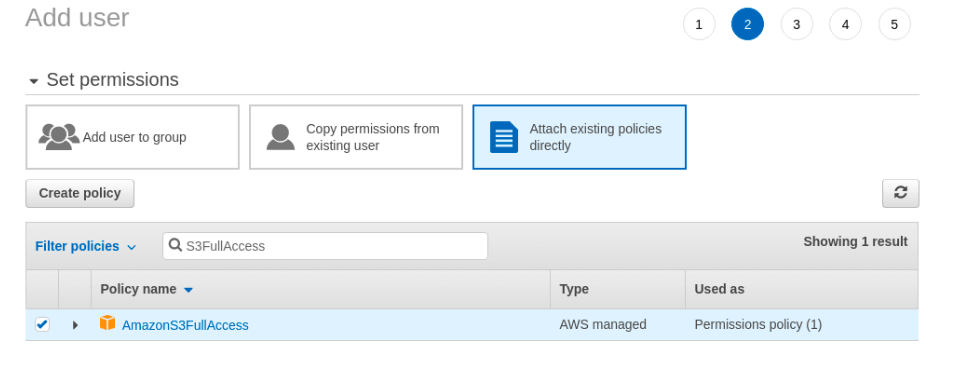Uncheck the AmazonS3FullAccess policy checkbox
The height and width of the screenshot is (374, 973).
[x=42, y=324]
